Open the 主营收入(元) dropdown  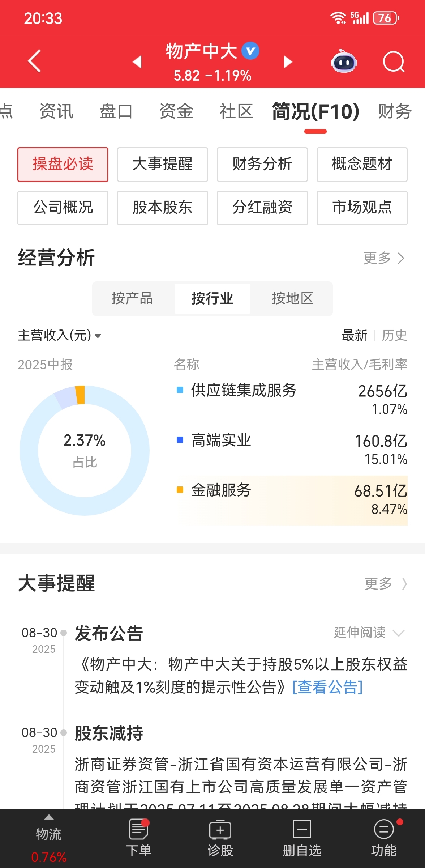pyautogui.click(x=60, y=335)
